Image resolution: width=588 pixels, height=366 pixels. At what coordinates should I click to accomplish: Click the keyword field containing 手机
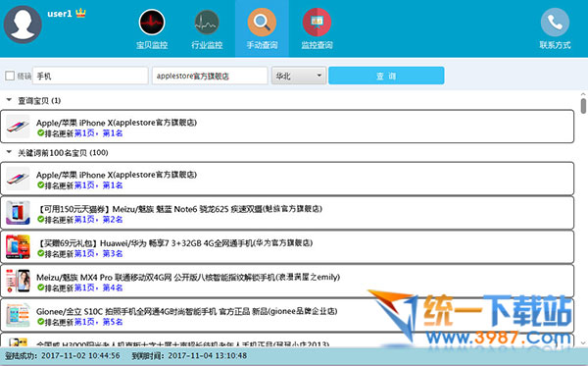[90, 76]
